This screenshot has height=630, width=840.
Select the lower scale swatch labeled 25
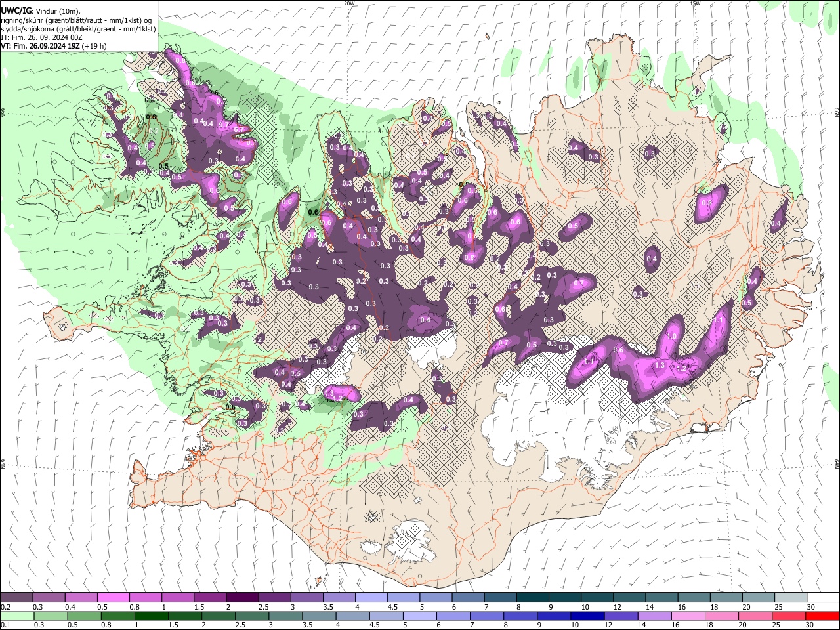[787, 616]
